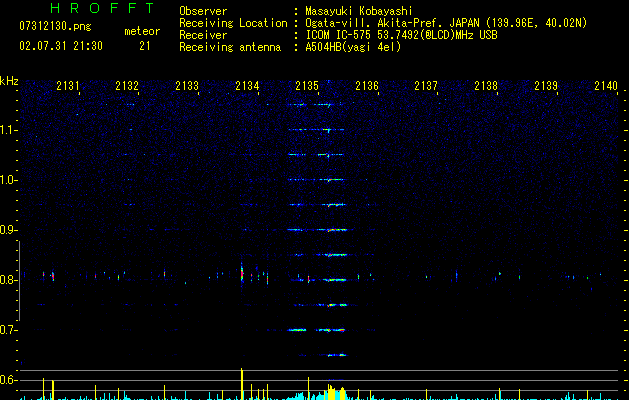Image resolution: width=629 pixels, height=400 pixels.
Task: Click the Receiving Location label
Action: coord(233,23)
